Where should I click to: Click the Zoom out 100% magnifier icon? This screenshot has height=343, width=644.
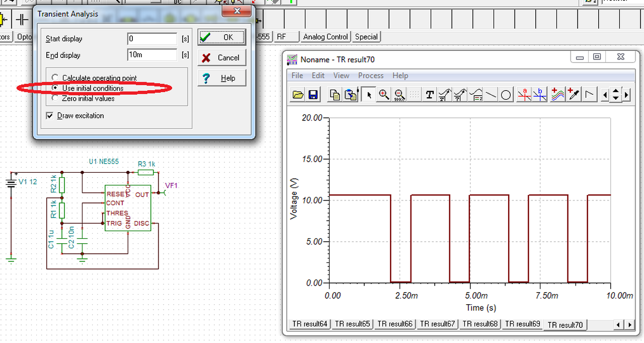[x=399, y=95]
